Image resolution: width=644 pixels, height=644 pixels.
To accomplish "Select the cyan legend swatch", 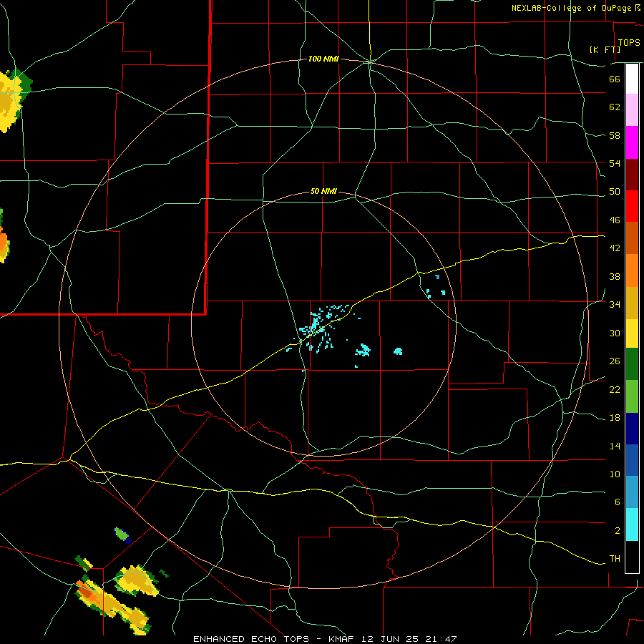I will [632, 525].
